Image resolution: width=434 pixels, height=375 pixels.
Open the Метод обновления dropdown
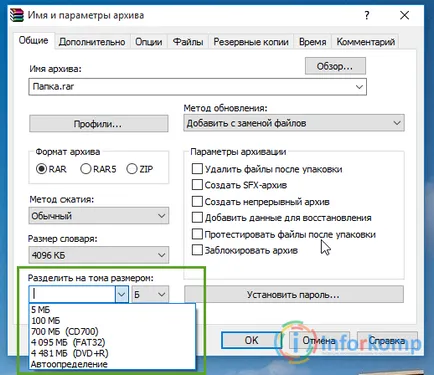pyautogui.click(x=294, y=123)
